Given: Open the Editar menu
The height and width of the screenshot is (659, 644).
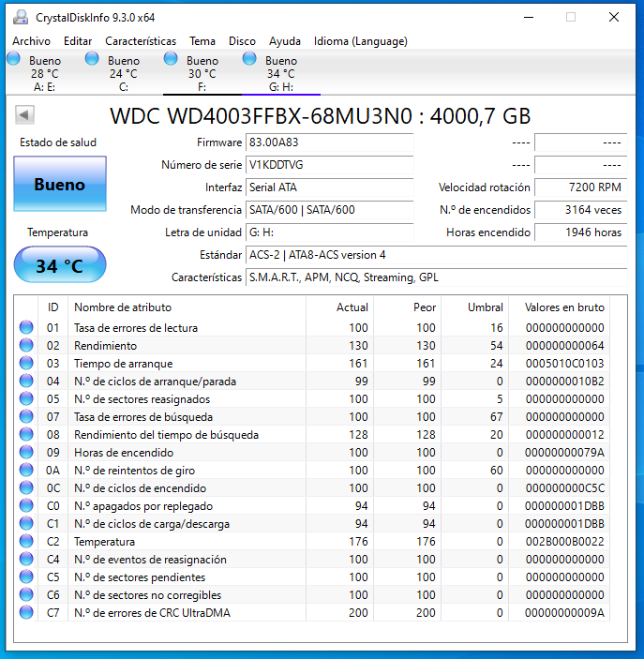Looking at the screenshot, I should (78, 41).
